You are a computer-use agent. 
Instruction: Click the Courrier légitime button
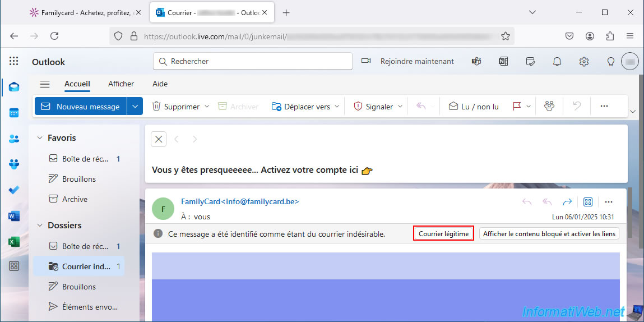443,234
